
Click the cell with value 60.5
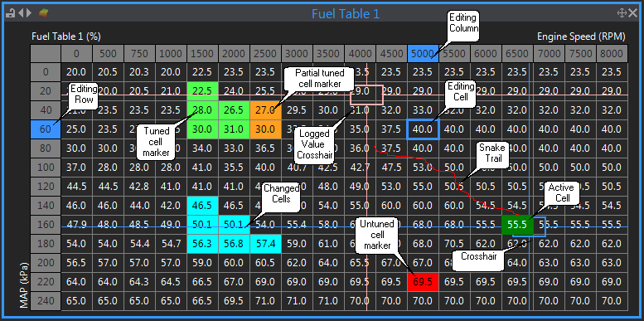pyautogui.click(x=265, y=262)
